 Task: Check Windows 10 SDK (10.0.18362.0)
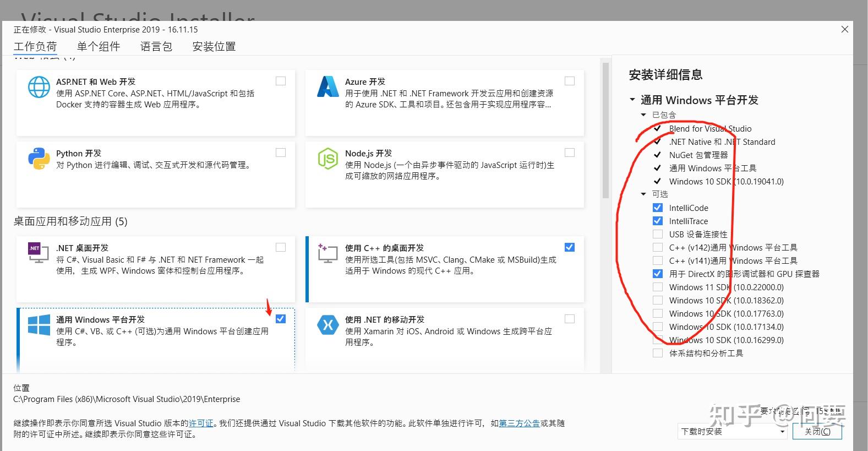tap(658, 300)
